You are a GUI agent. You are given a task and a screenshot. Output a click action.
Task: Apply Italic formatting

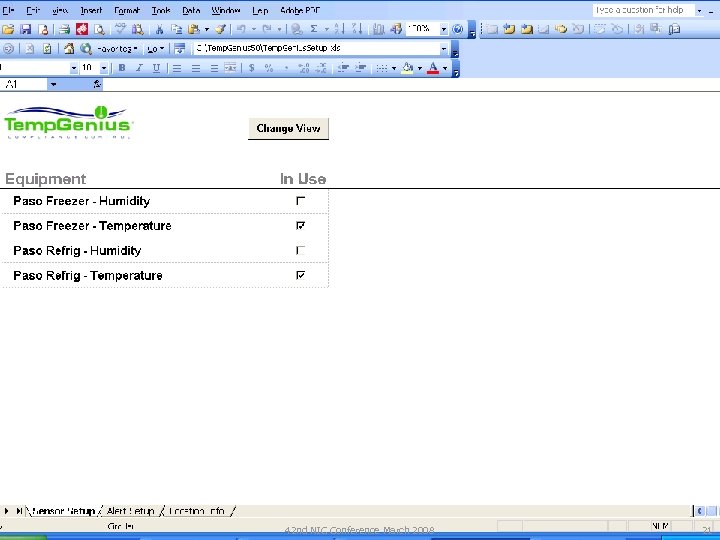(x=139, y=68)
